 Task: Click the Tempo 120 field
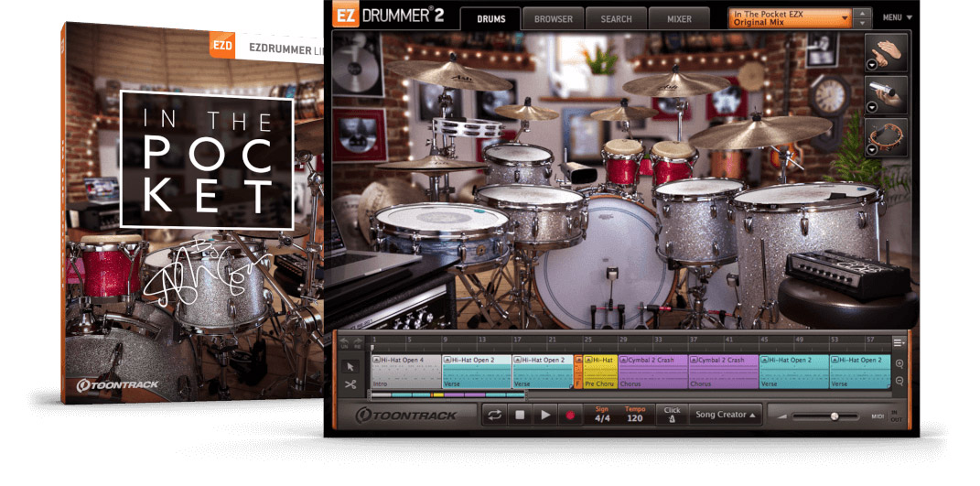(x=635, y=415)
